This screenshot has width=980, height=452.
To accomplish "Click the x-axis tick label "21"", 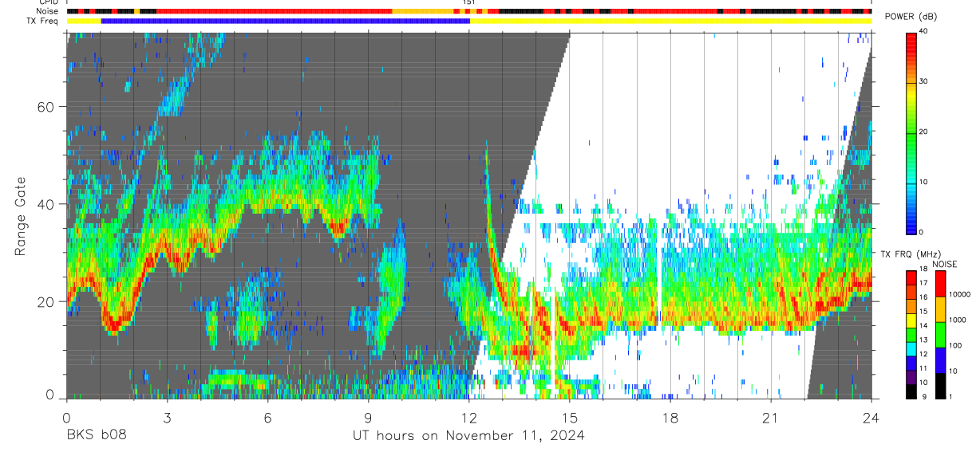I will 771,417.
